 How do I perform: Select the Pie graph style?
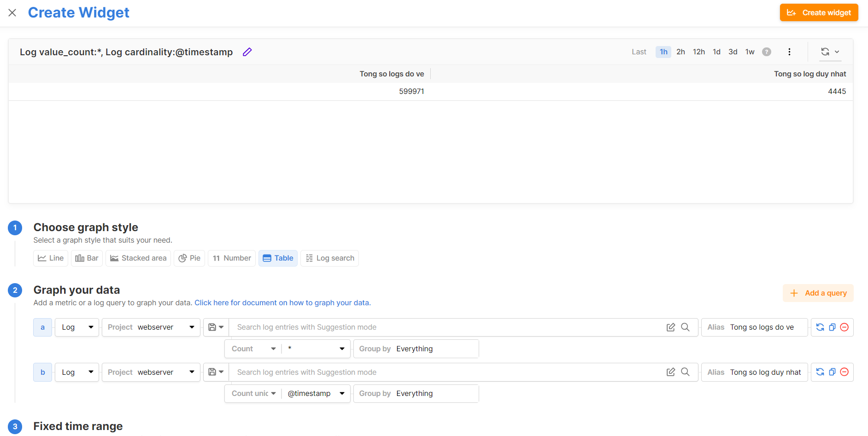coord(189,258)
